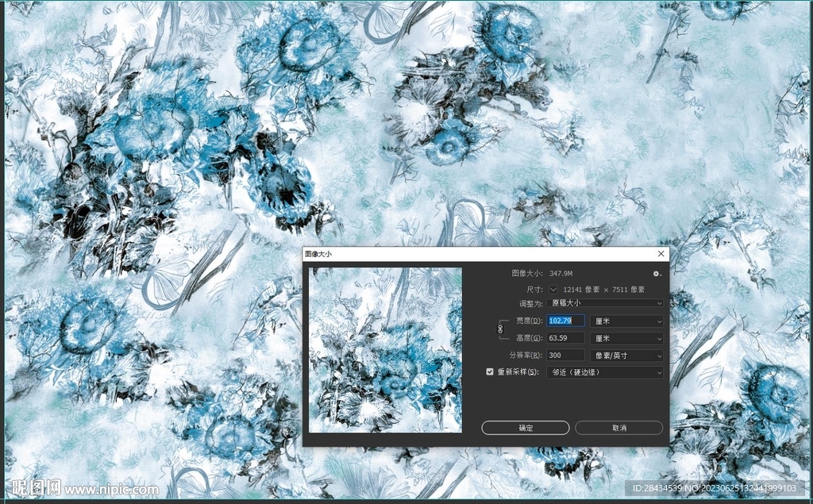
Task: Open the resolution unit dropdown 像素/英寸
Action: 626,356
